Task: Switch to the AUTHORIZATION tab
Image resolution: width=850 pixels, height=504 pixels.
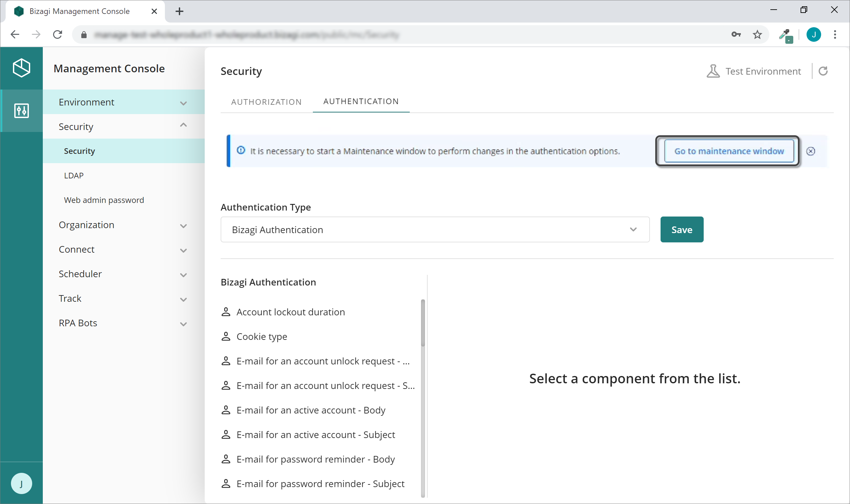Action: [266, 102]
